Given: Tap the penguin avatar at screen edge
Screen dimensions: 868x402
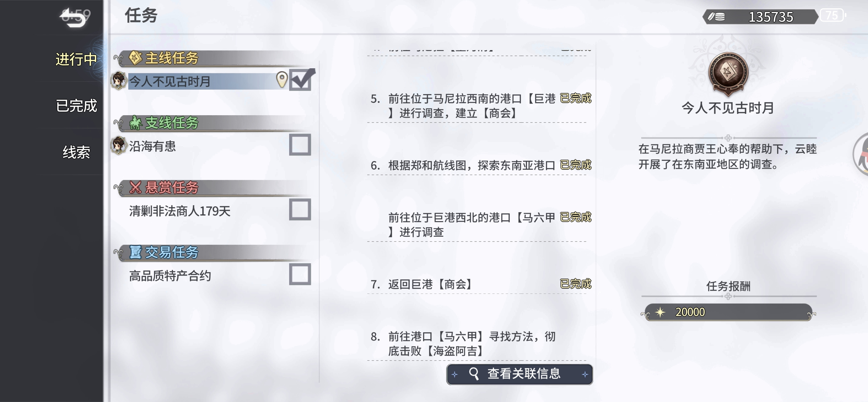Looking at the screenshot, I should point(861,154).
